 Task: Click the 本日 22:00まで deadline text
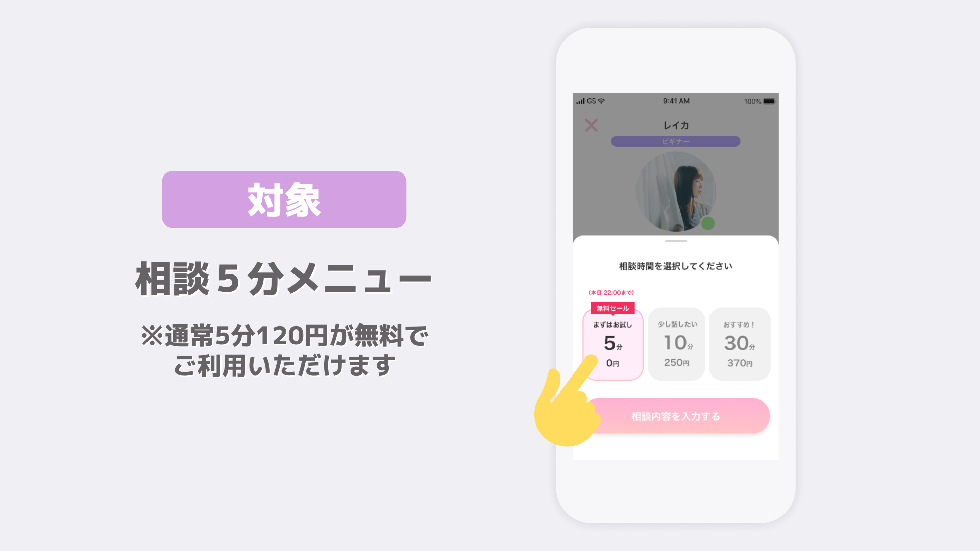tap(611, 293)
